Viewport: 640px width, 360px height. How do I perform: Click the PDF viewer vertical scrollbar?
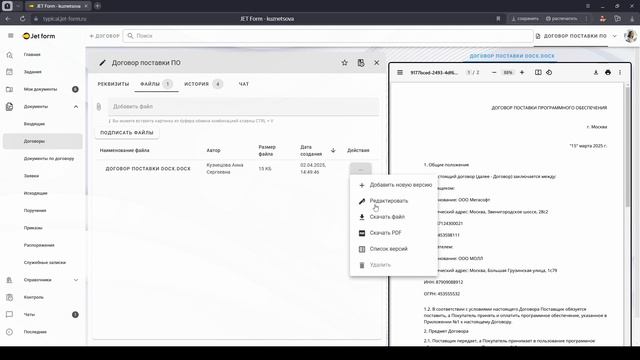627,147
